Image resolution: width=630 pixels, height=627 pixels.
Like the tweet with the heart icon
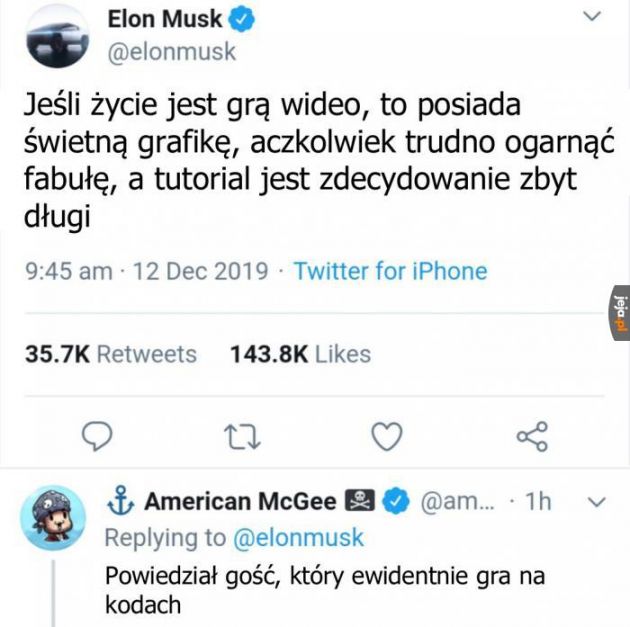tap(385, 435)
